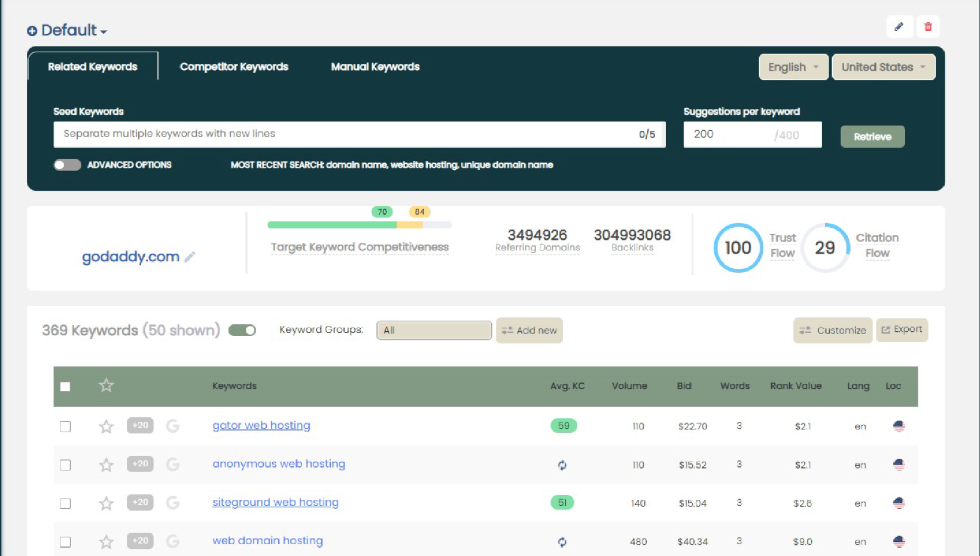
Task: Check the select-all header checkbox
Action: (x=65, y=387)
